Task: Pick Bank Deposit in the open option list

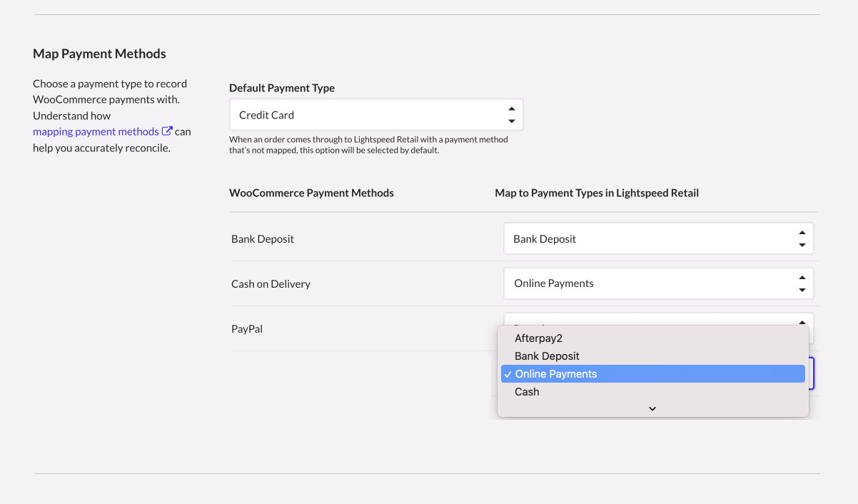Action: click(x=547, y=356)
